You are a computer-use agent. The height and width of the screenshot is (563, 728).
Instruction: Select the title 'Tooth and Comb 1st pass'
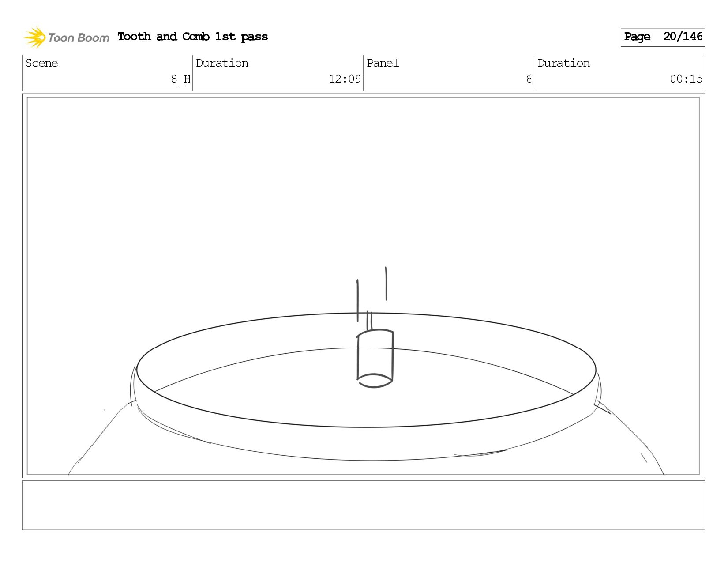[x=193, y=37]
